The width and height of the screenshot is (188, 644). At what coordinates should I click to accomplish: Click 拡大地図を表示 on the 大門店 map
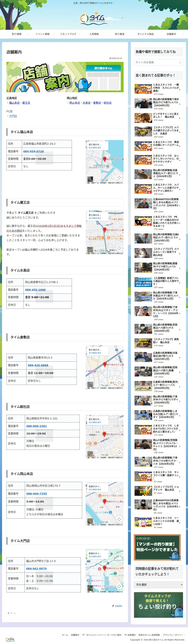coord(95,556)
